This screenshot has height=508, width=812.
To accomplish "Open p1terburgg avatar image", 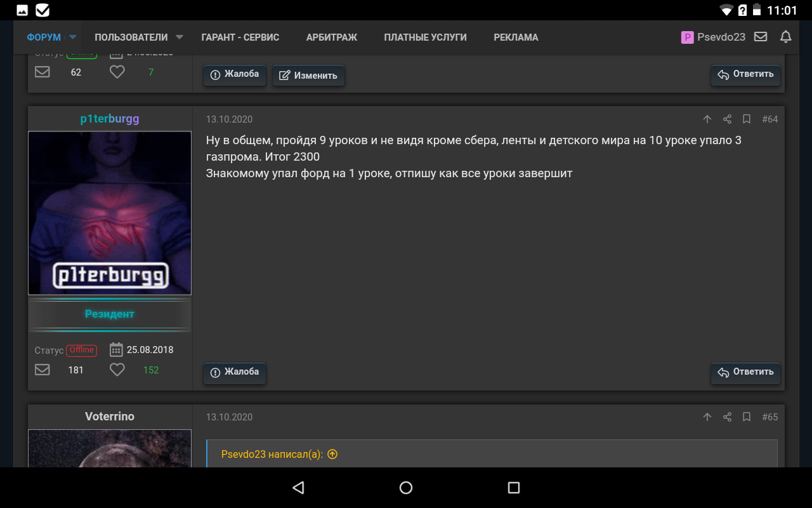I will coord(110,213).
